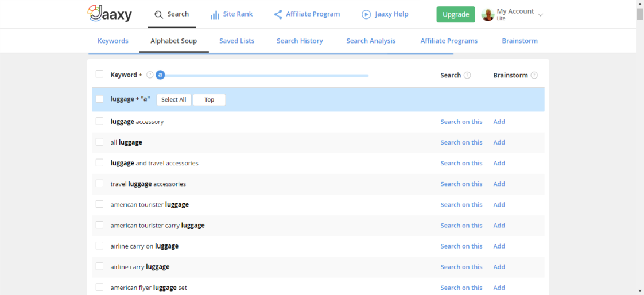Click the help icon next to Brainstorm column

534,75
